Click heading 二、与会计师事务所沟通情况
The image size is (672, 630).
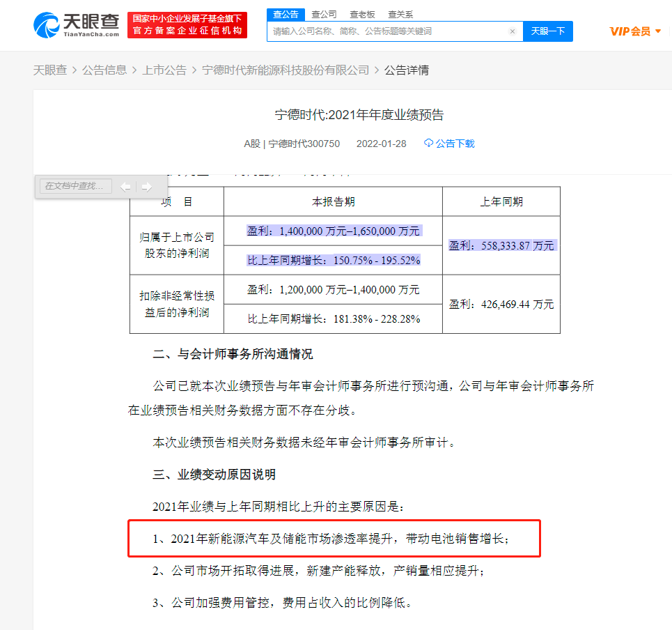pyautogui.click(x=233, y=354)
